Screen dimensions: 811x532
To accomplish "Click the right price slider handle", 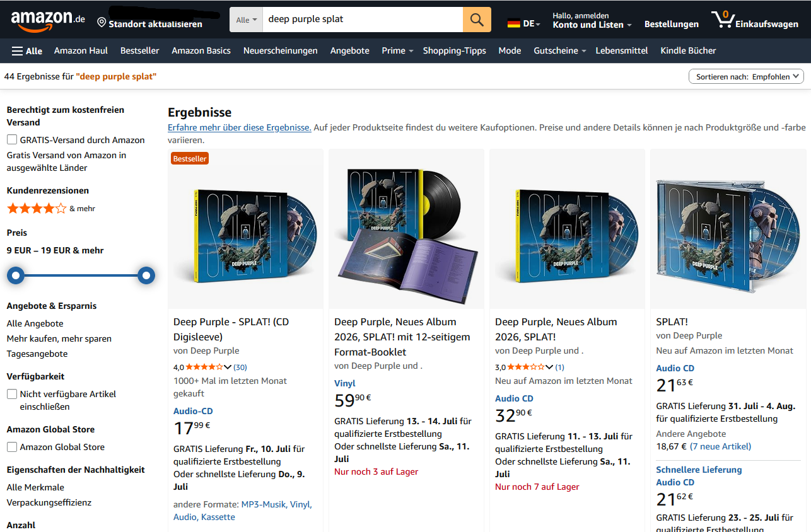I will point(146,275).
